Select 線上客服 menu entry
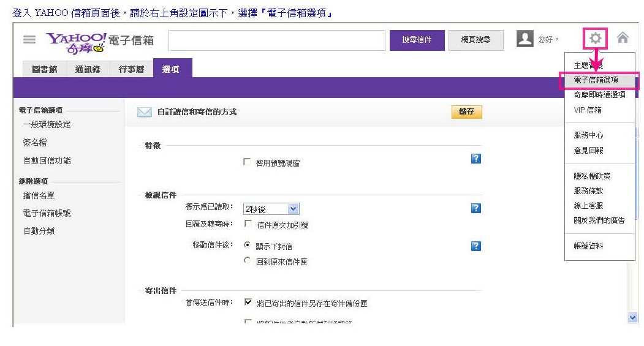This screenshot has width=644, height=346. pos(589,206)
